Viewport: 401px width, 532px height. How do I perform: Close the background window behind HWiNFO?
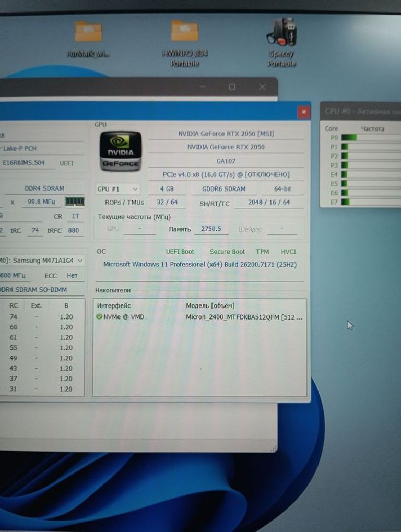pyautogui.click(x=262, y=87)
